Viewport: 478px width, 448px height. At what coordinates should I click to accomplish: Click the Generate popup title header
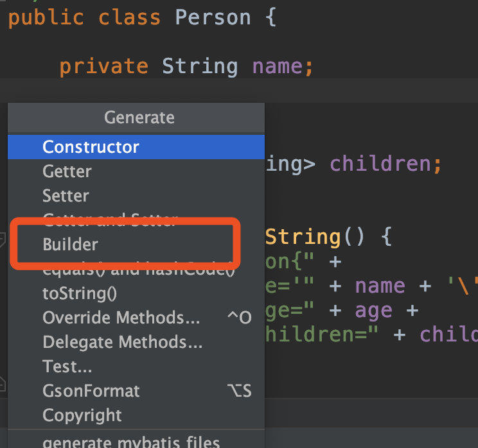tap(139, 117)
